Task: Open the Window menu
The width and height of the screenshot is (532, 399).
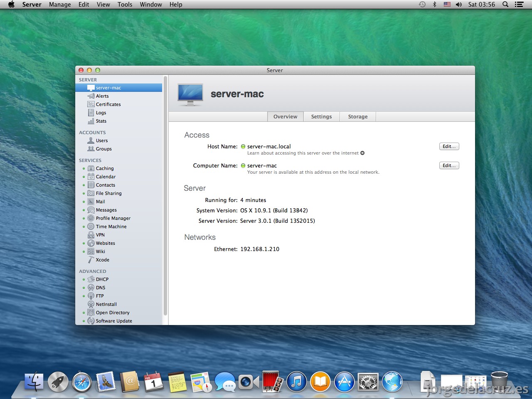Action: pyautogui.click(x=151, y=5)
